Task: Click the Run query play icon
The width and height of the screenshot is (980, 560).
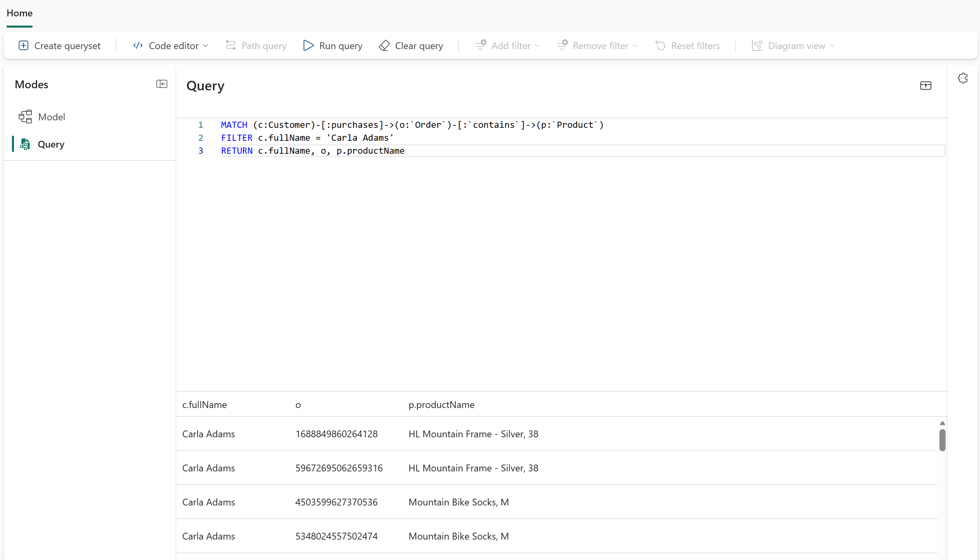Action: (x=308, y=45)
